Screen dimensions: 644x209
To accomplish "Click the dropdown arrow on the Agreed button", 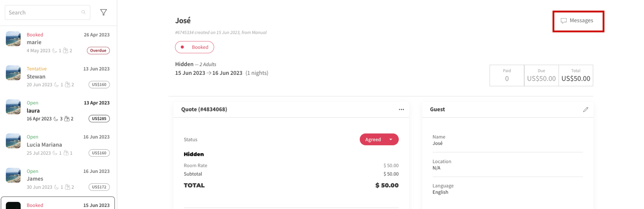I will click(x=391, y=139).
